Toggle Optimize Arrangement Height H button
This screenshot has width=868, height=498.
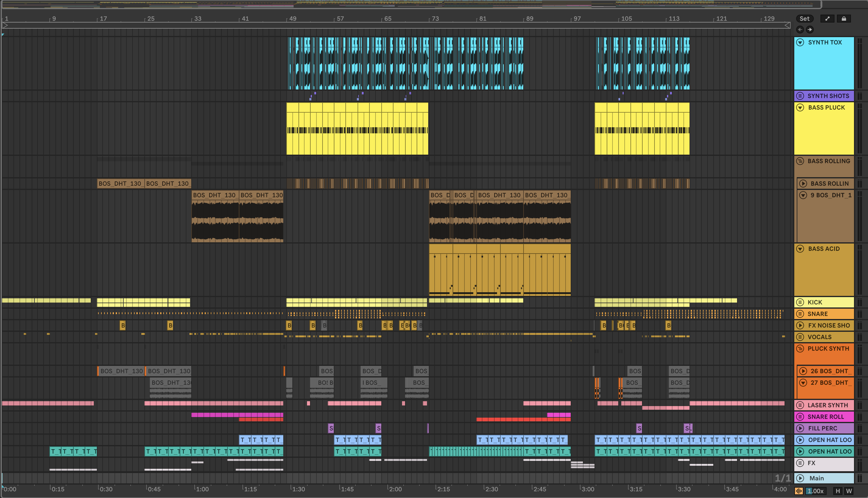(x=838, y=491)
